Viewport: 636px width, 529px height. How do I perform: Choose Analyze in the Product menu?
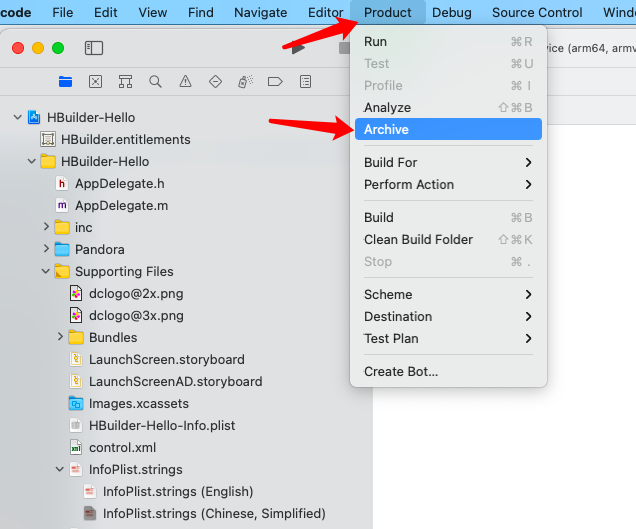point(448,107)
